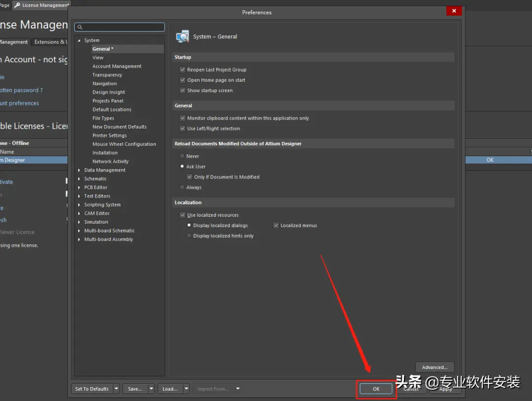Image resolution: width=532 pixels, height=401 pixels.
Task: Toggle Monitor clipboard content checkbox
Action: [x=183, y=118]
